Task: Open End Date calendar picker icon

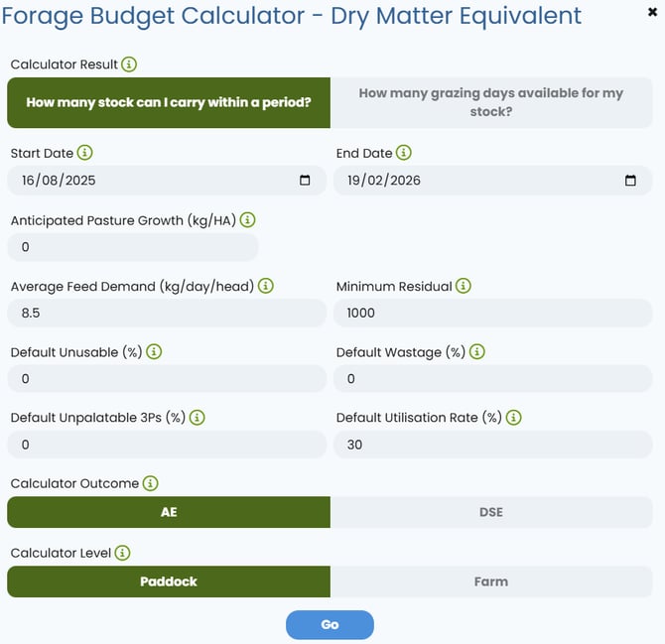Action: coord(630,181)
